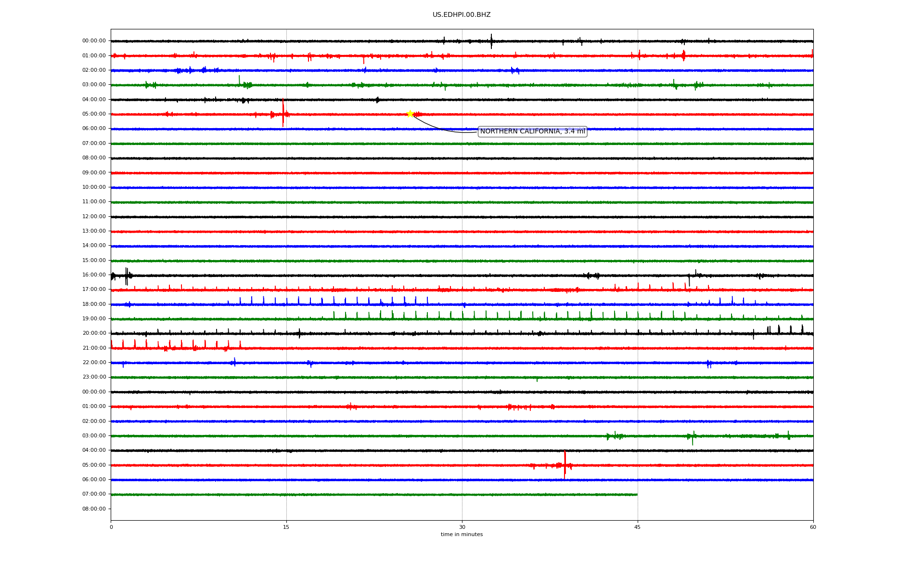Click the 15 tick label on x-axis
The width and height of the screenshot is (924, 578).
click(x=286, y=527)
